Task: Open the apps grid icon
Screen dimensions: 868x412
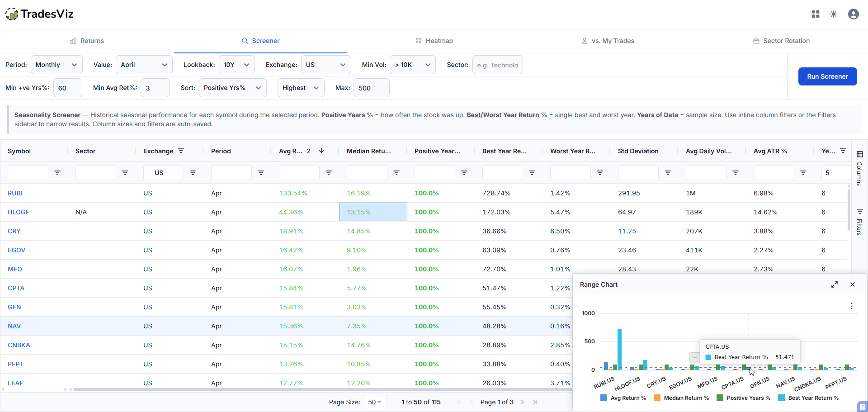Action: (816, 14)
